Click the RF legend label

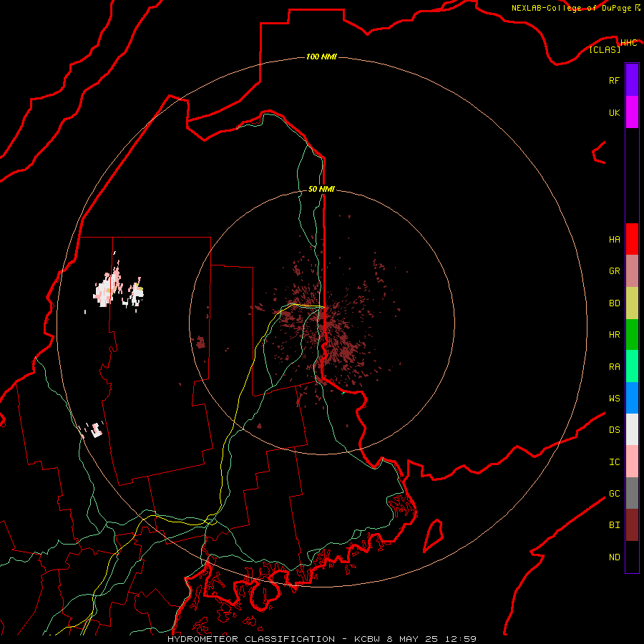pos(614,80)
